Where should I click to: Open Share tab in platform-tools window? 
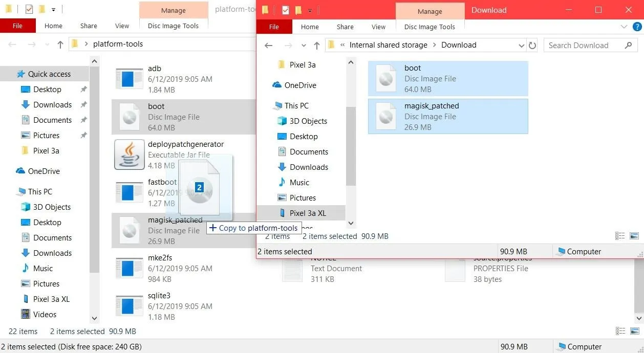89,26
